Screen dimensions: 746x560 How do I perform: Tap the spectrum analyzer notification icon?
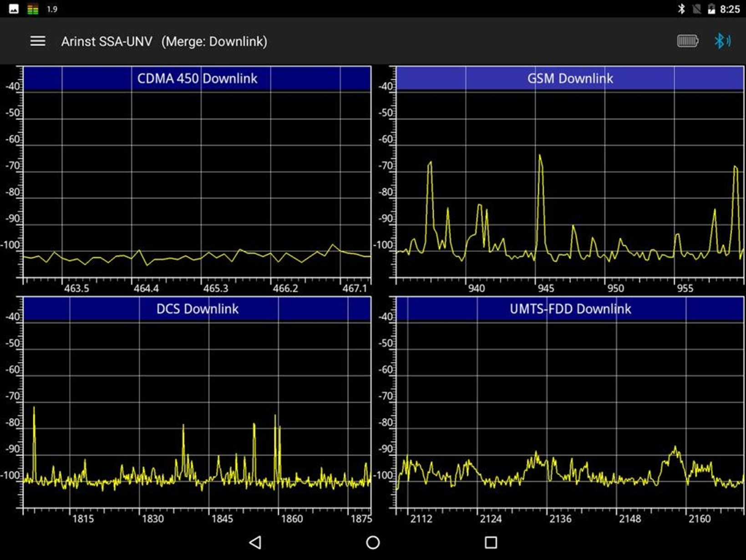pos(33,9)
